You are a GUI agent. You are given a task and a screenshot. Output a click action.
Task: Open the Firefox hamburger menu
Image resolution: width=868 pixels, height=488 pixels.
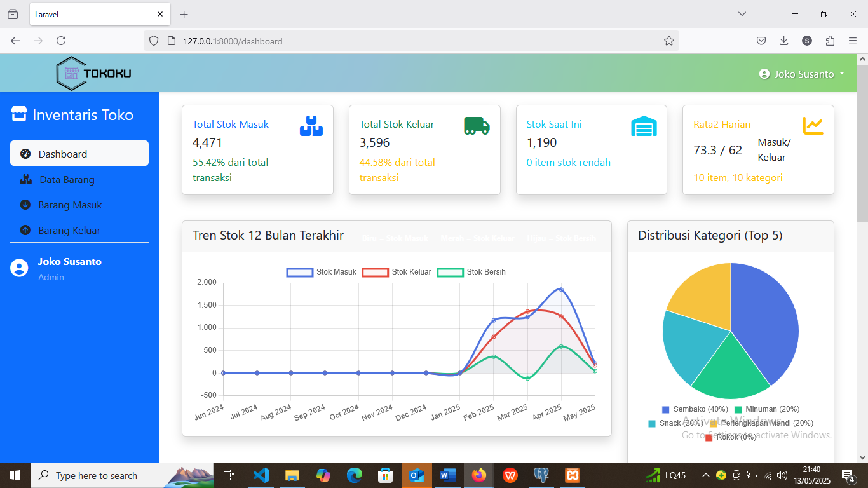click(x=853, y=41)
